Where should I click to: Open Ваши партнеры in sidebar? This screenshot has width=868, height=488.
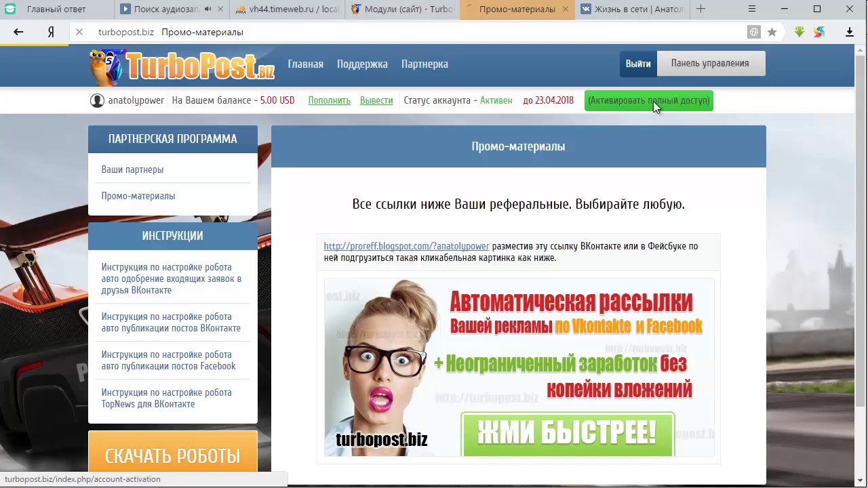(x=132, y=169)
